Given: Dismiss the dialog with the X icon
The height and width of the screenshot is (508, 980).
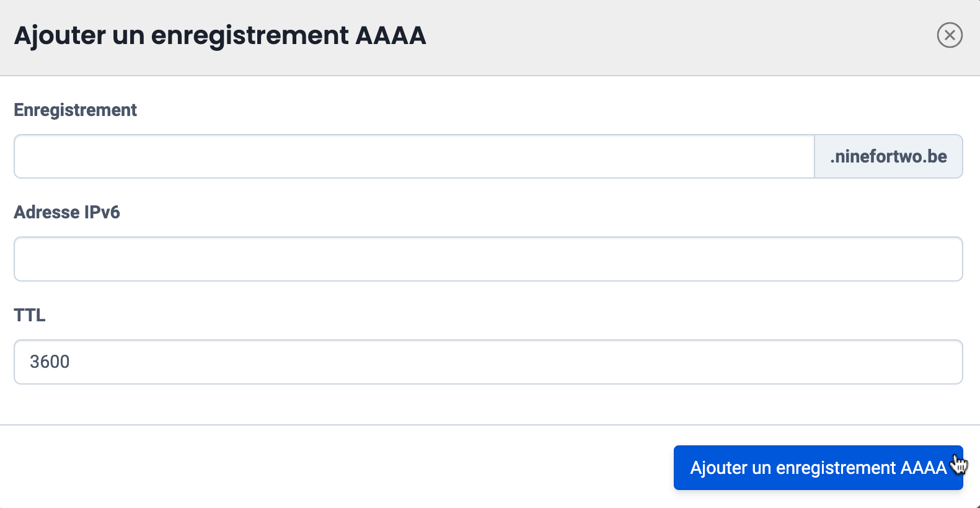Looking at the screenshot, I should 949,35.
